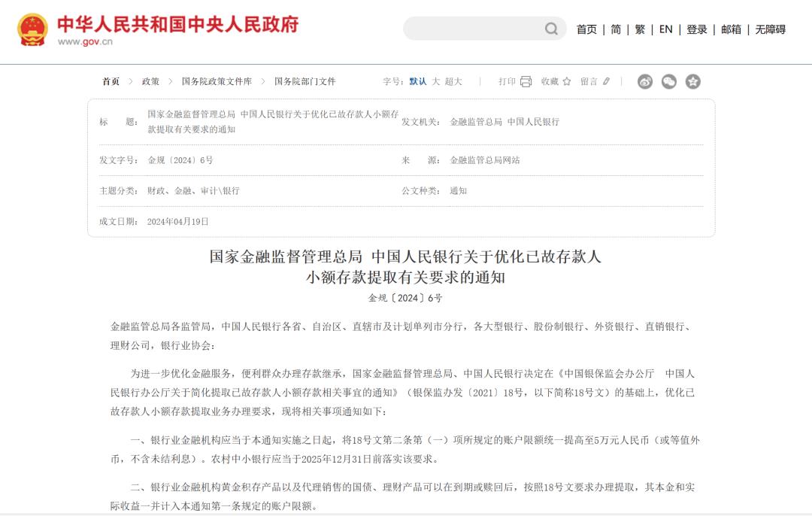Viewport: 812px width, 516px height.
Task: Click the 收藏 favorite label
Action: tap(550, 81)
